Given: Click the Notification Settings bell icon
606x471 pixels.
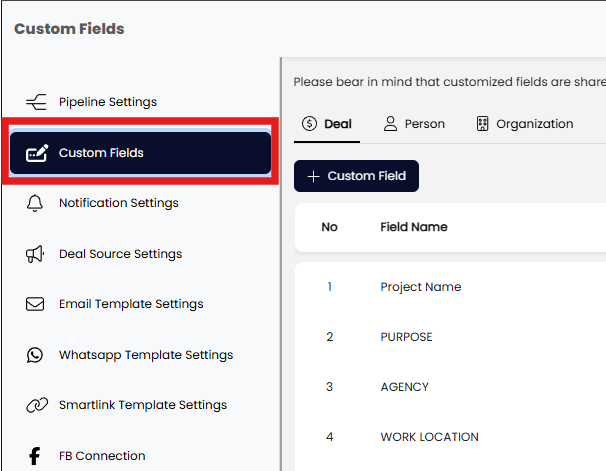Looking at the screenshot, I should [x=36, y=203].
